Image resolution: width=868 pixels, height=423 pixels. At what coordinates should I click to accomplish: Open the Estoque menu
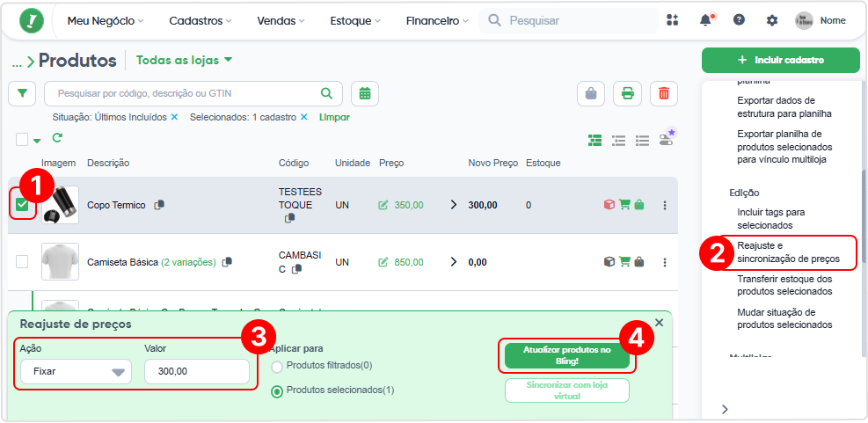pos(355,21)
